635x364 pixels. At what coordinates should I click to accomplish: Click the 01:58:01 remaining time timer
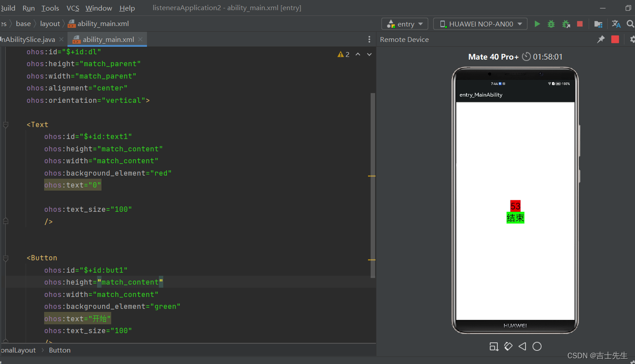[548, 56]
